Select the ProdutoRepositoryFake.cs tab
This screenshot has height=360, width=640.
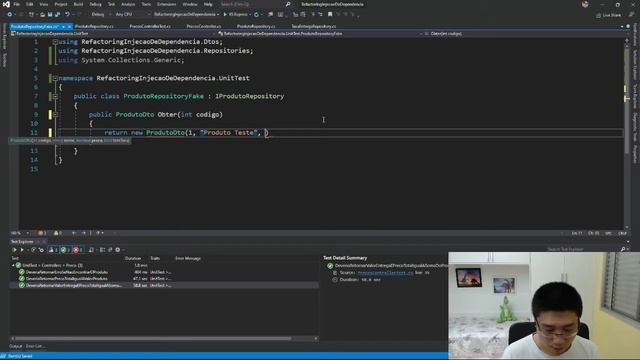(x=35, y=26)
